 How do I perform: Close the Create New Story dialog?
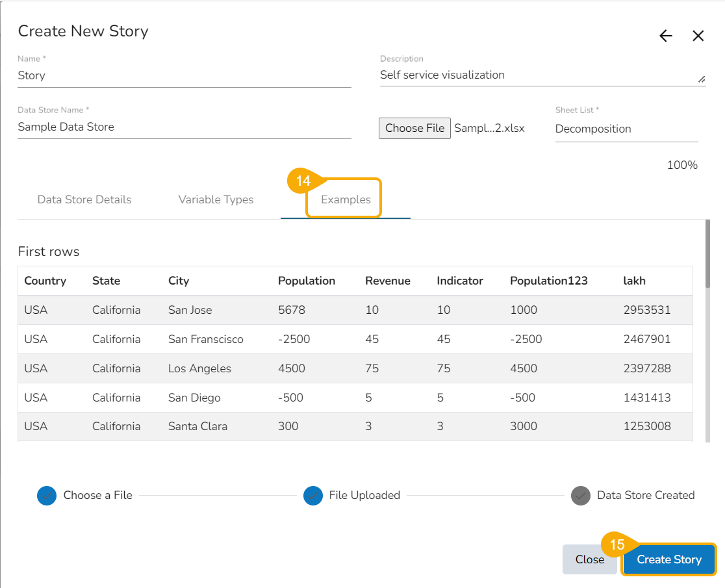click(698, 36)
